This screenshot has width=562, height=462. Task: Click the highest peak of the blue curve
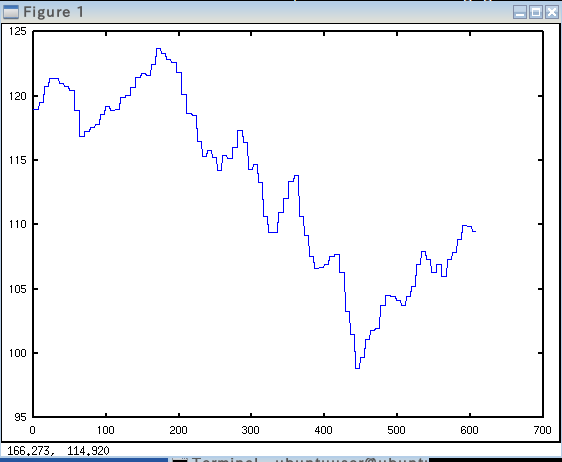click(158, 48)
